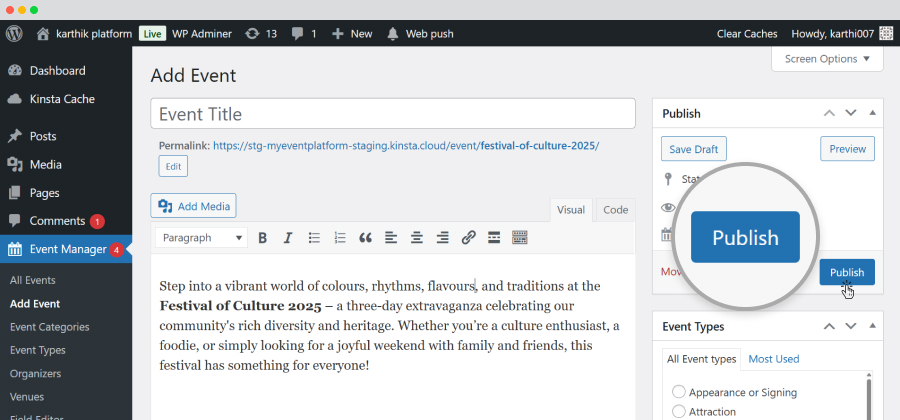Switch to the Visual editor tab
The height and width of the screenshot is (420, 900).
571,210
